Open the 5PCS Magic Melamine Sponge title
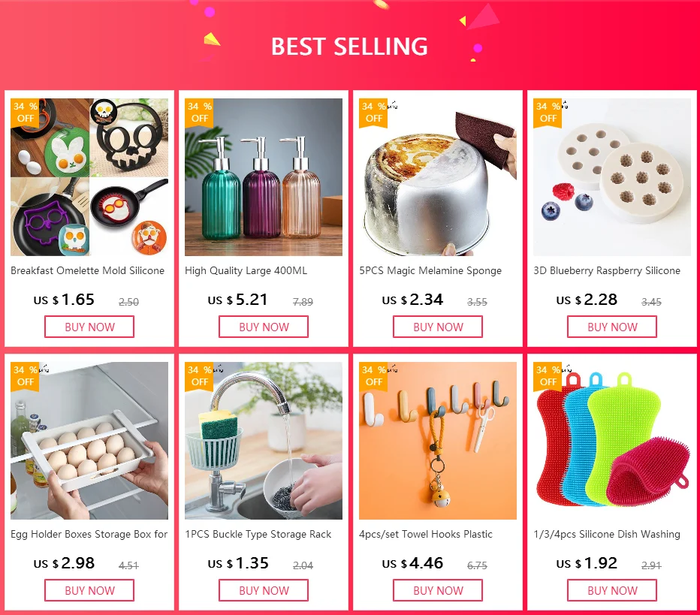 point(430,271)
